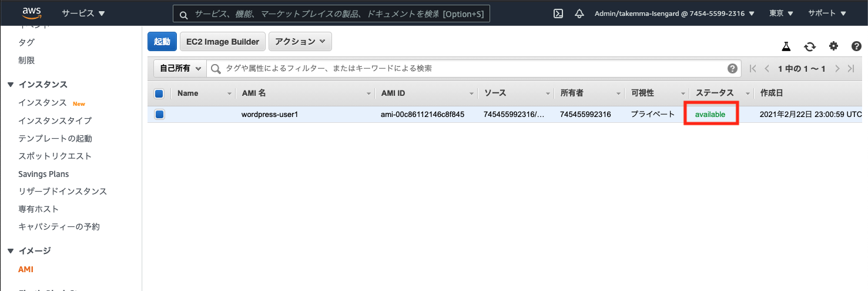Go to the first page of results

753,69
